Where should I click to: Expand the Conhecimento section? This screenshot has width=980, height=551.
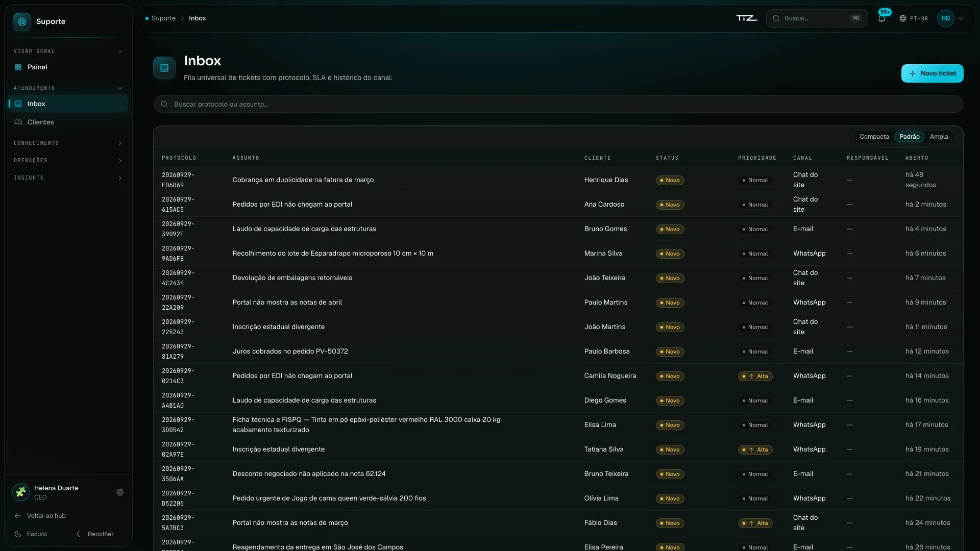click(120, 143)
